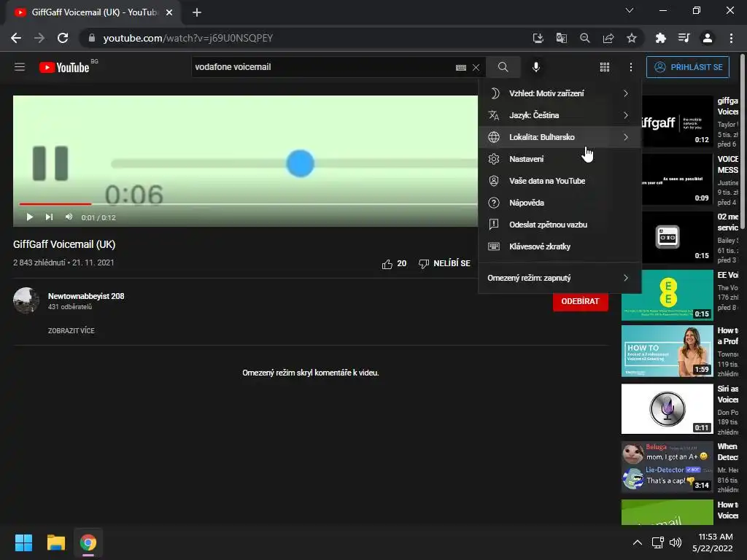Subscribe with ODEBÍRAT button

[x=580, y=301]
